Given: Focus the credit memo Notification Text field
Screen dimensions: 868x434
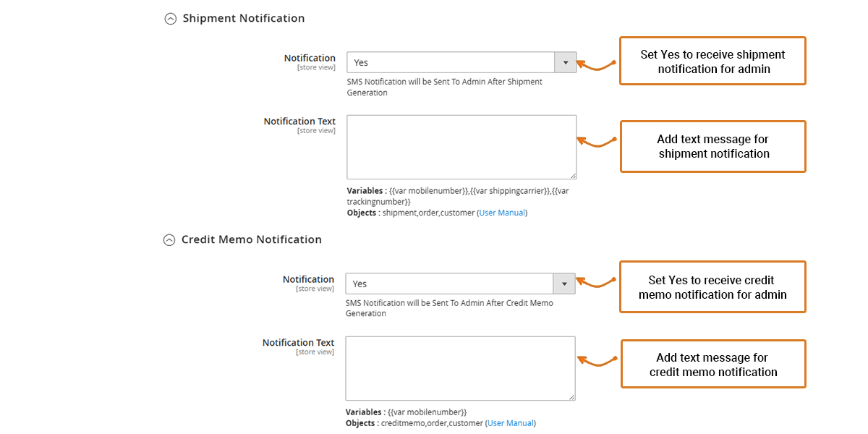Looking at the screenshot, I should [460, 368].
